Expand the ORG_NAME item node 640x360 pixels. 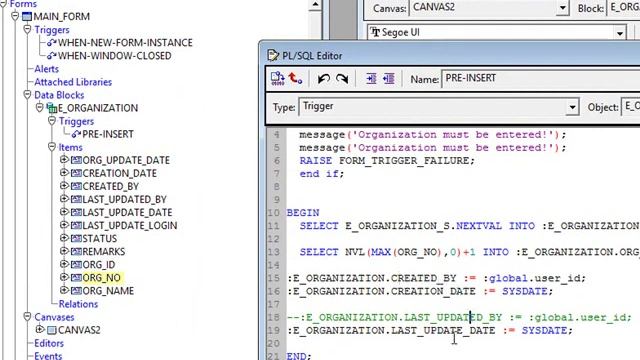point(64,290)
